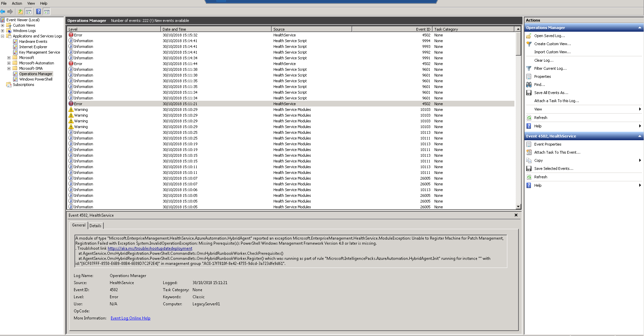644x336 pixels.
Task: Click Clear Log action
Action: pos(544,60)
